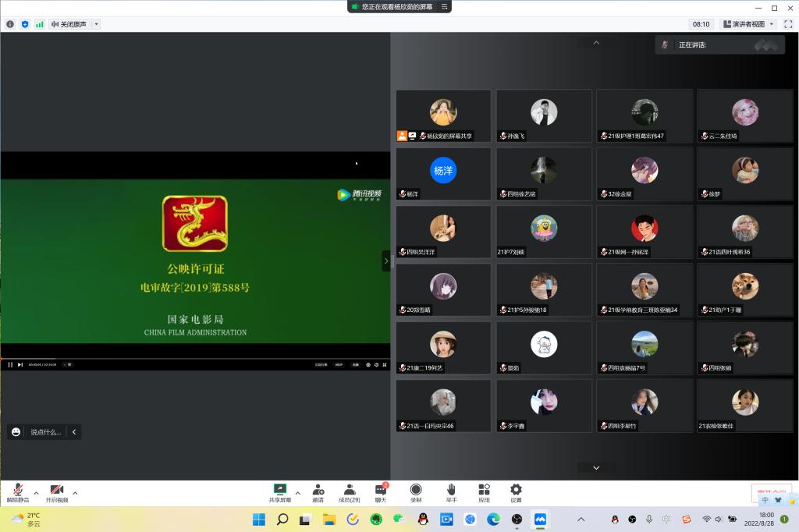Open the sharing banner menu icon
The width and height of the screenshot is (799, 532).
(x=444, y=6)
